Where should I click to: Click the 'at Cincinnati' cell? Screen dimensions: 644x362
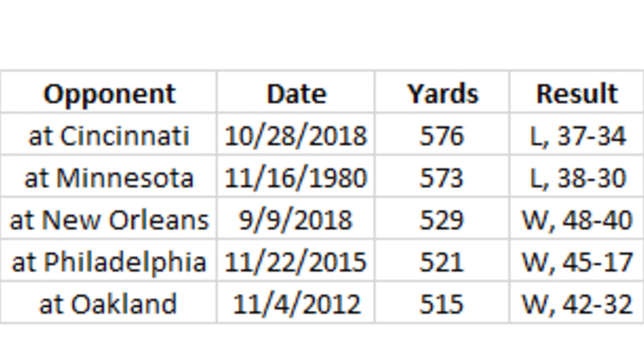108,134
